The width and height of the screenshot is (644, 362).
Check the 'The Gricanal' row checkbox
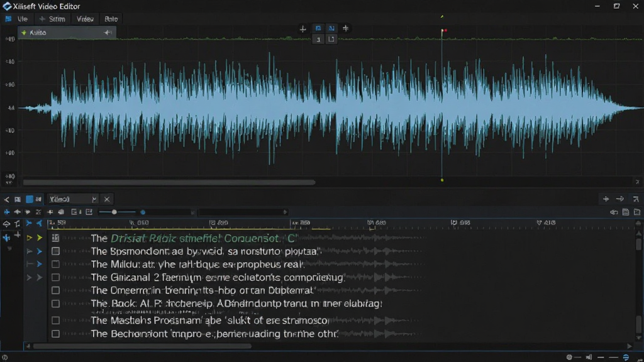pos(55,277)
